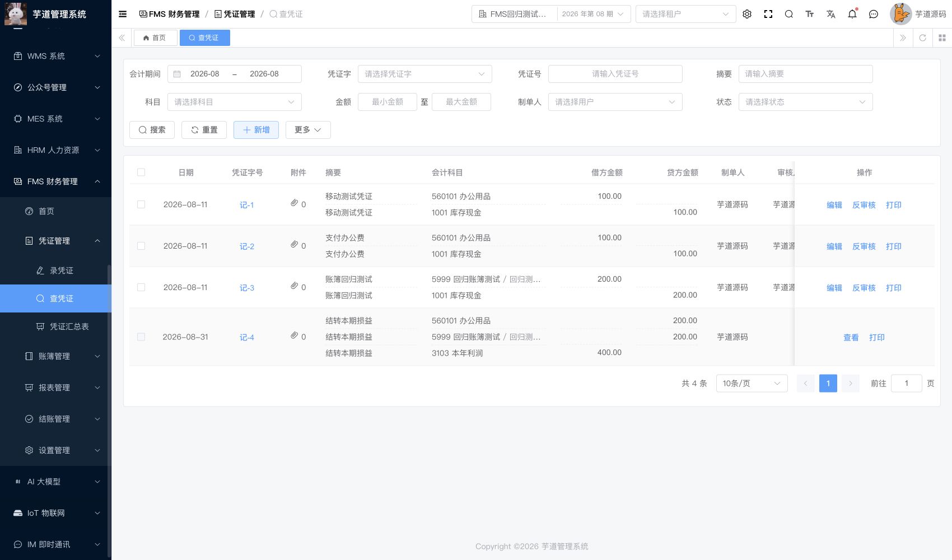Expand 账簿管理 in the sidebar
This screenshot has width=952, height=560.
click(x=56, y=356)
